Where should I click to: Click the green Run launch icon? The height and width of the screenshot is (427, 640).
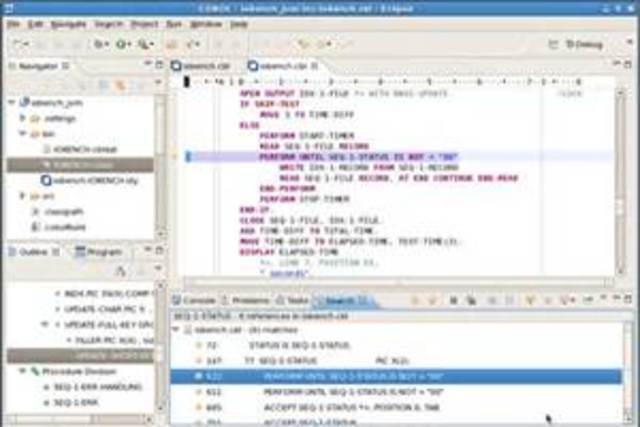click(x=121, y=44)
